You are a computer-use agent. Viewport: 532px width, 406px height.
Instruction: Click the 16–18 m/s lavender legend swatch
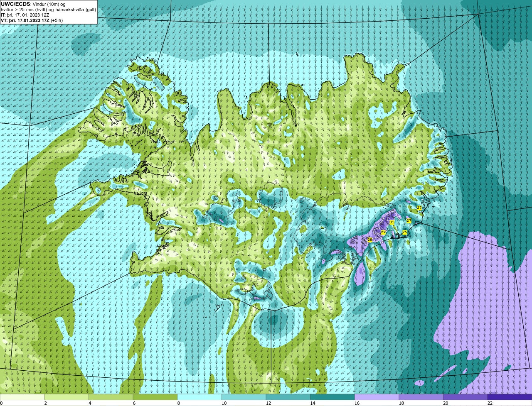point(377,397)
